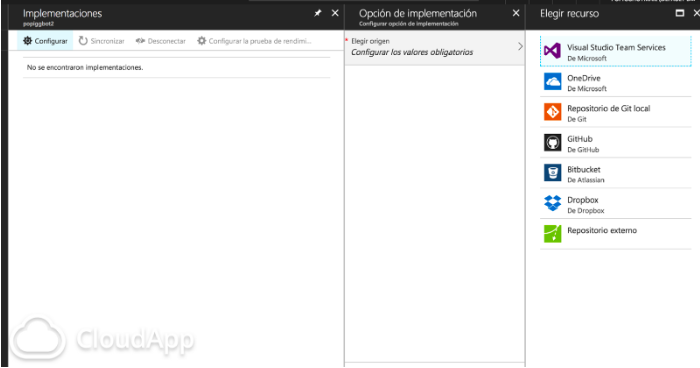700x368 pixels.
Task: Click Desconectar toolbar label
Action: pos(167,41)
